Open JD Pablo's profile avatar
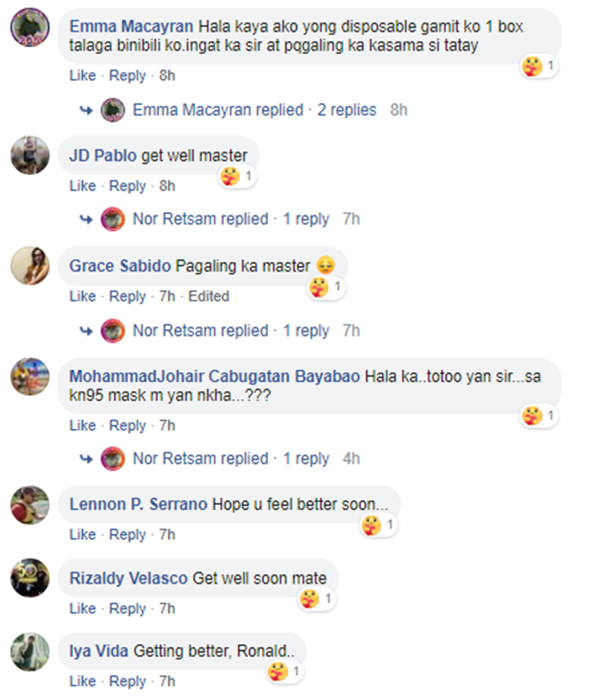Image resolution: width=602 pixels, height=700 pixels. (31, 154)
